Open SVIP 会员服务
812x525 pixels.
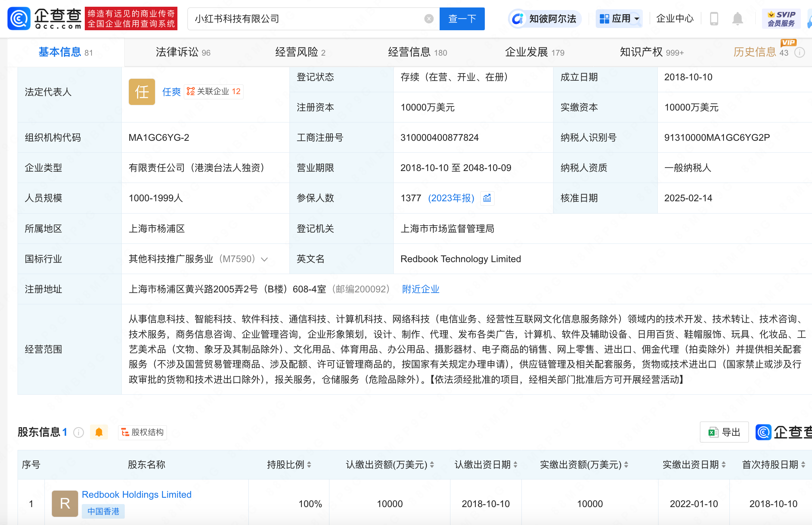(x=781, y=19)
